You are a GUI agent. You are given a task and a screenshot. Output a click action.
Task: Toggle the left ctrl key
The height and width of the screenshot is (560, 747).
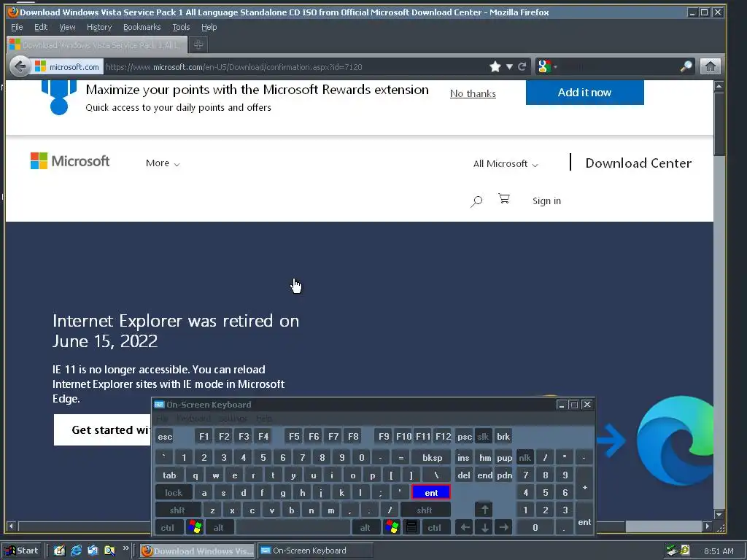168,527
